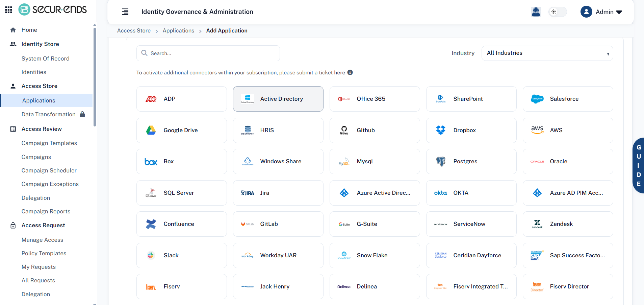The height and width of the screenshot is (305, 644).
Task: Click into the Search applications field
Action: pyautogui.click(x=208, y=53)
